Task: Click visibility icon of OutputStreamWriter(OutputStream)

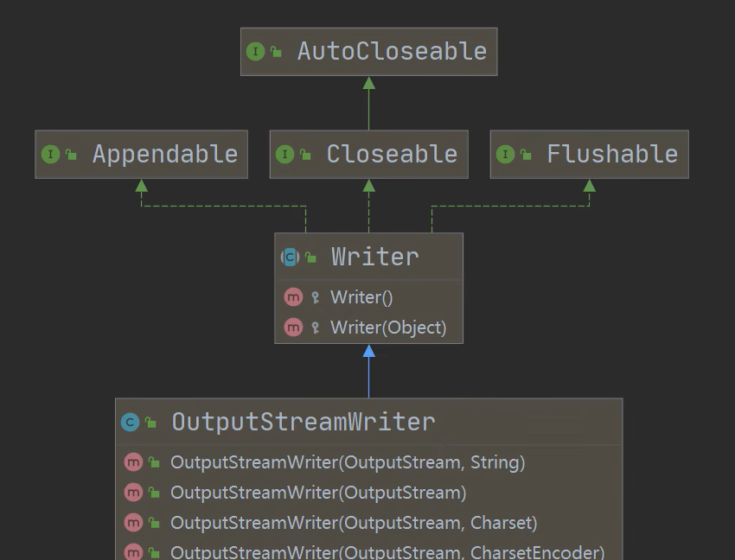Action: [154, 493]
